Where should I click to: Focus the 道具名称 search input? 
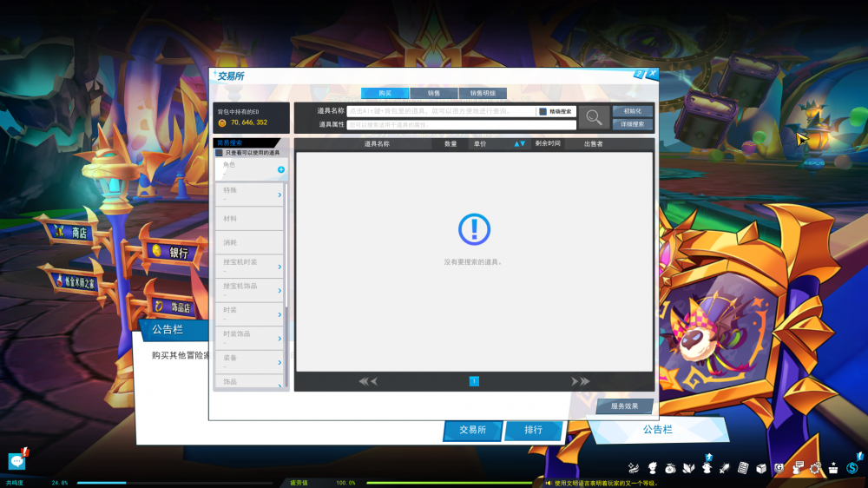point(441,111)
